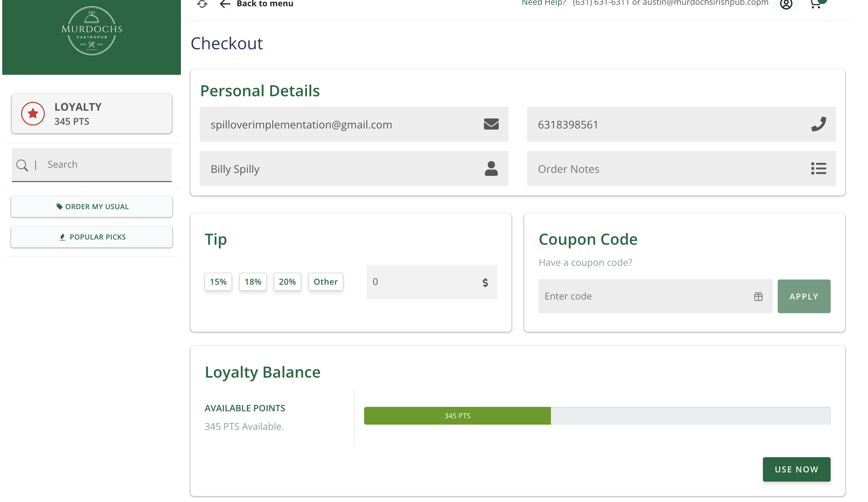868x502 pixels.
Task: Select the 18% tip option
Action: click(253, 282)
